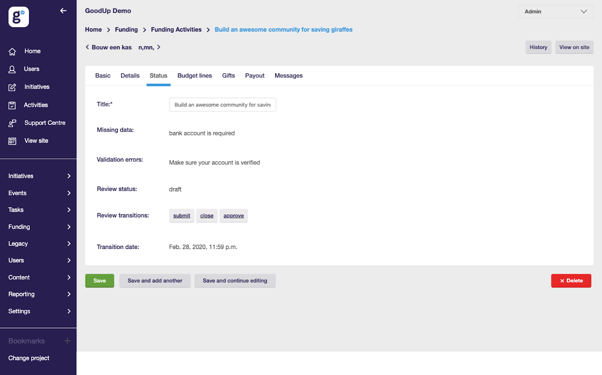
Task: Click the approve review transition
Action: (x=233, y=216)
